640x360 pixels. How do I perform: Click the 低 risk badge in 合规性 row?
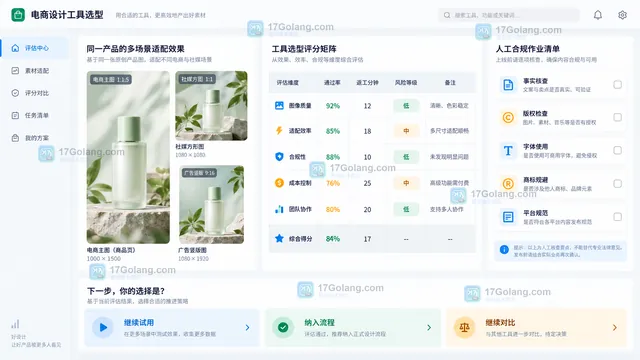click(x=406, y=157)
